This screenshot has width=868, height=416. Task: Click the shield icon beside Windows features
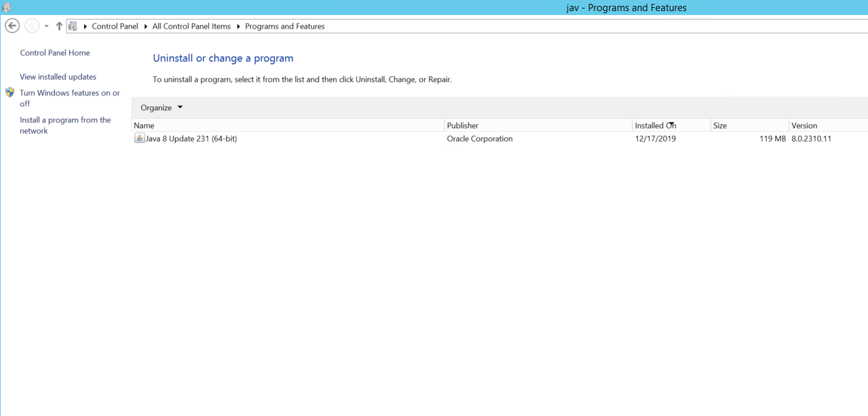pos(10,93)
